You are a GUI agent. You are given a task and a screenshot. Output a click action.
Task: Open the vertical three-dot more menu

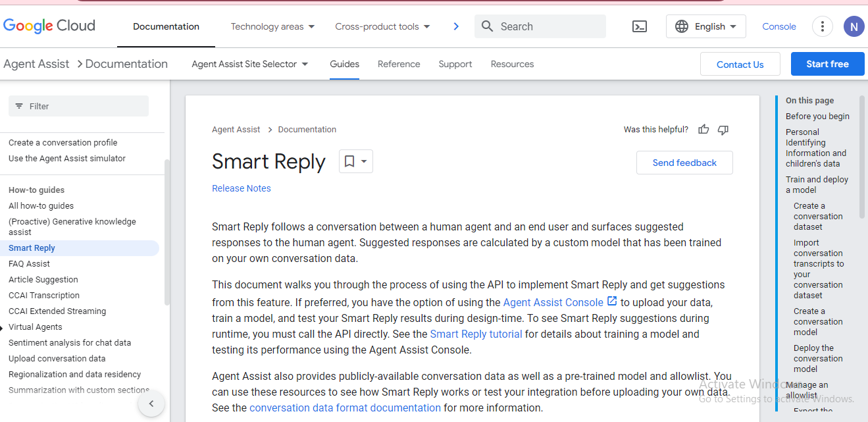[x=822, y=26]
